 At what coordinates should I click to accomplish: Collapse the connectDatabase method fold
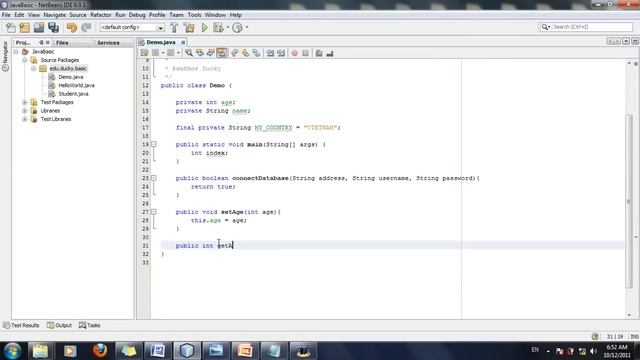[x=154, y=178]
